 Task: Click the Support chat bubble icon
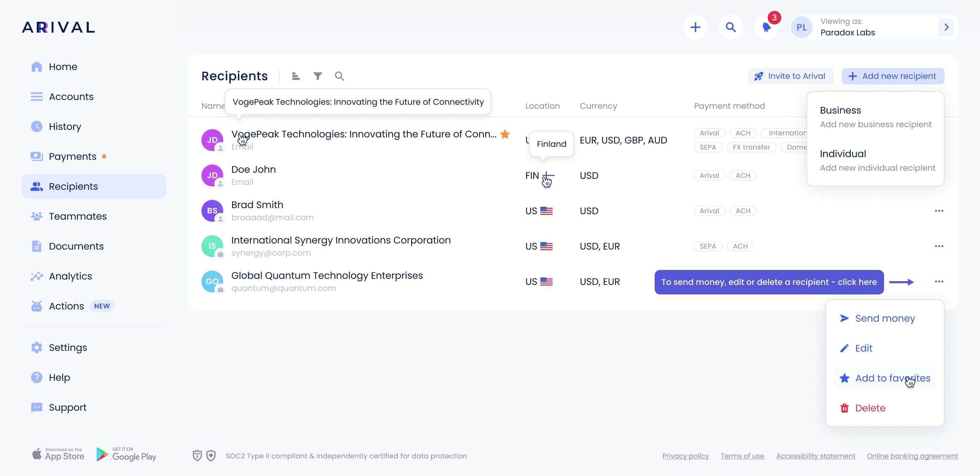point(36,407)
